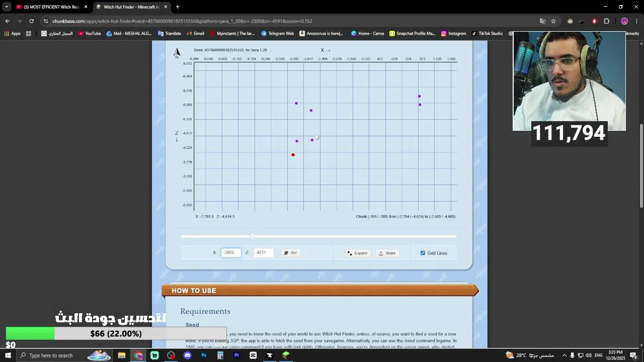
Task: Toggle the Grid Lines checkbox
Action: tap(423, 253)
